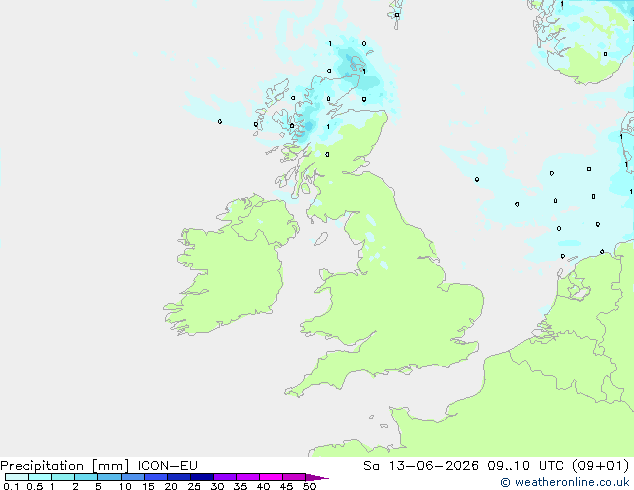Image resolution: width=634 pixels, height=490 pixels.
Task: Click the purple over-50 arrow tip of legend
Action: pyautogui.click(x=317, y=477)
